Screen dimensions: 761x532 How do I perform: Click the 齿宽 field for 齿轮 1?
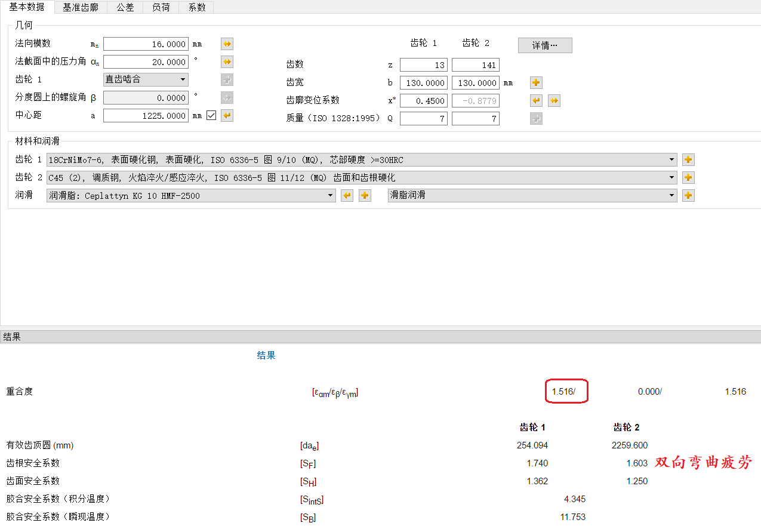[424, 83]
